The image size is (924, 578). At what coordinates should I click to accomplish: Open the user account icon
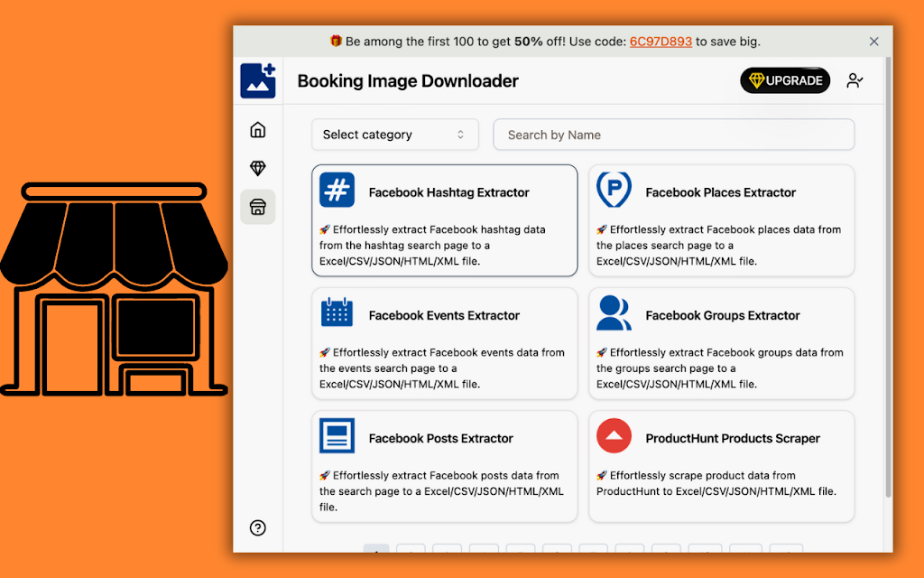855,80
